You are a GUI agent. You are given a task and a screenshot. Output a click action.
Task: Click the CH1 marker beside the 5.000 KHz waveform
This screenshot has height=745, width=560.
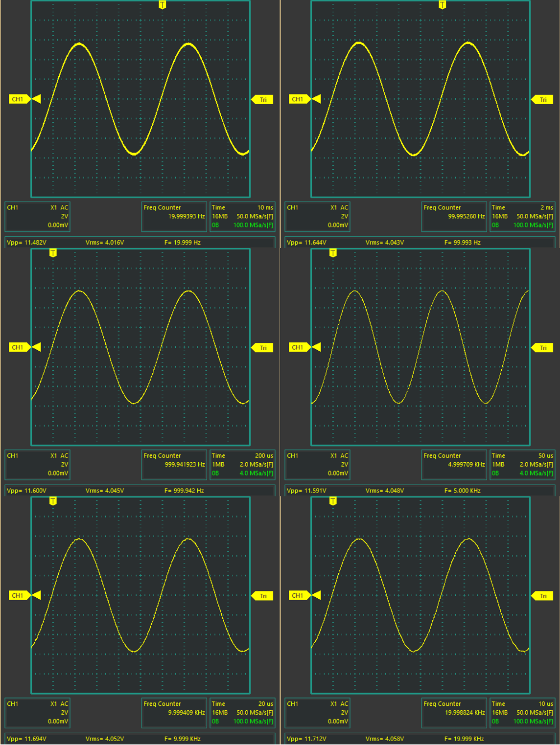point(298,347)
